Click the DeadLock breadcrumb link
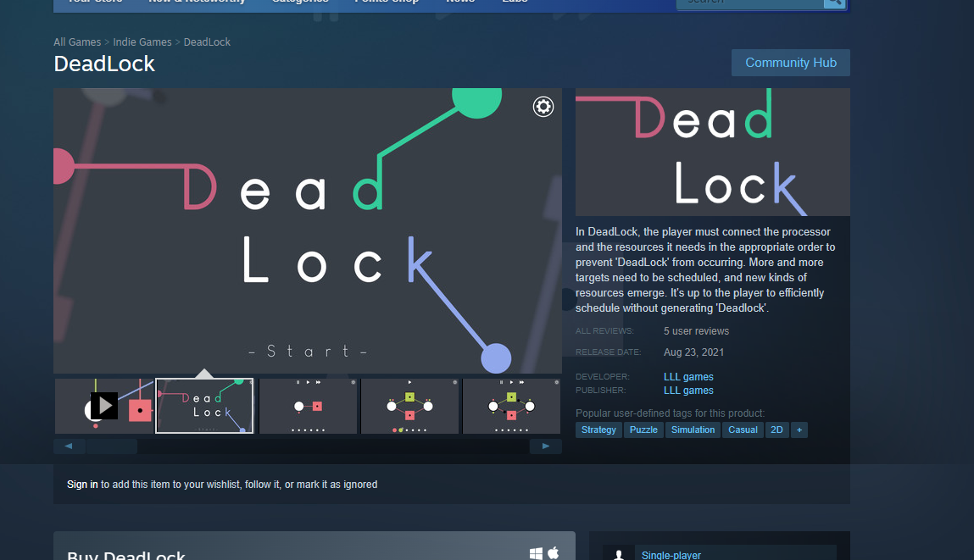Viewport: 974px width, 560px height. pyautogui.click(x=207, y=42)
